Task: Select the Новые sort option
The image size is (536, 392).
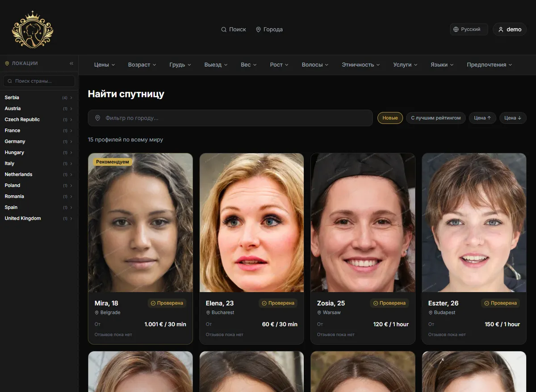Action: pos(390,118)
